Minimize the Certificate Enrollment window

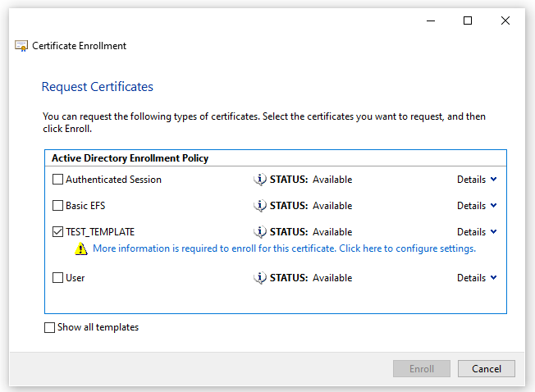430,21
